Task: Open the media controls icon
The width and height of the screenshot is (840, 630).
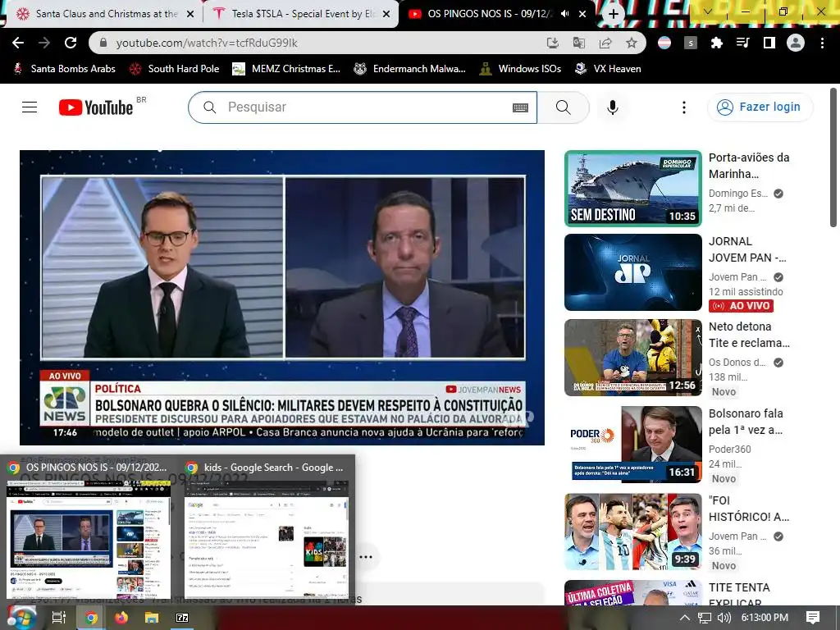Action: [x=742, y=43]
